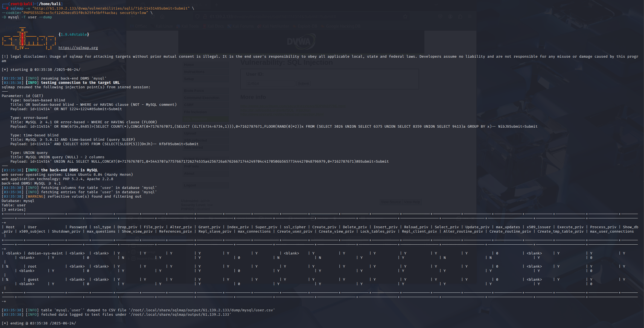Open the Kali Docs bookmark

pyautogui.click(x=213, y=27)
